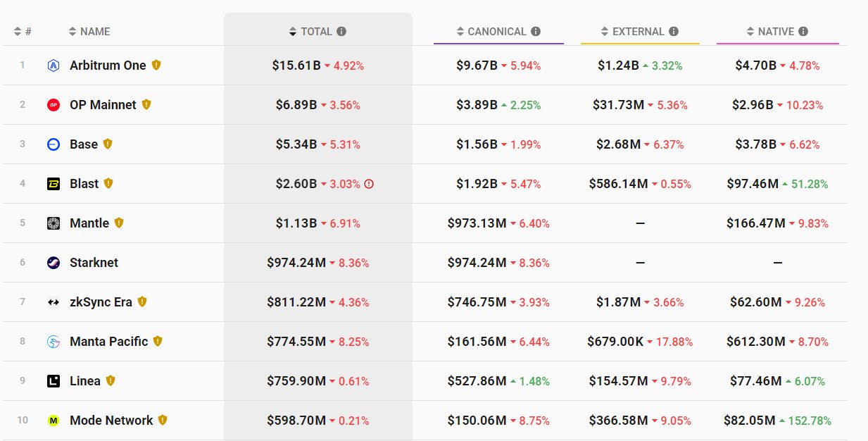The height and width of the screenshot is (441, 868).
Task: Click the info icon beside CANONICAL header
Action: click(x=536, y=32)
